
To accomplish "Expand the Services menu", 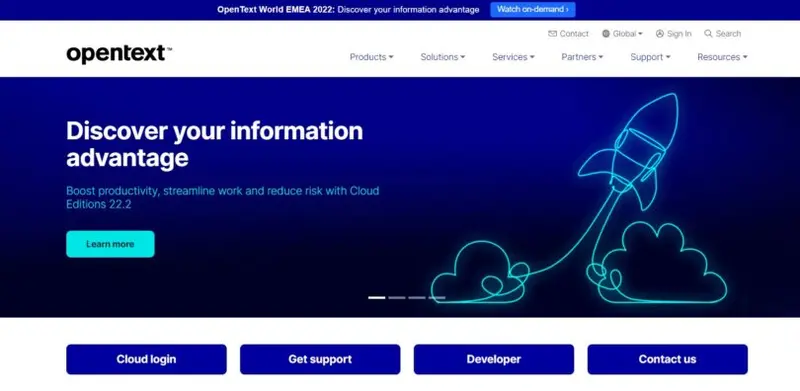I will click(513, 57).
